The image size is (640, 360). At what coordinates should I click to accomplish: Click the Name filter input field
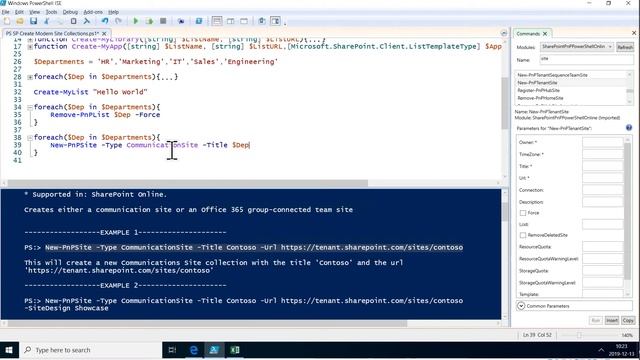click(587, 59)
